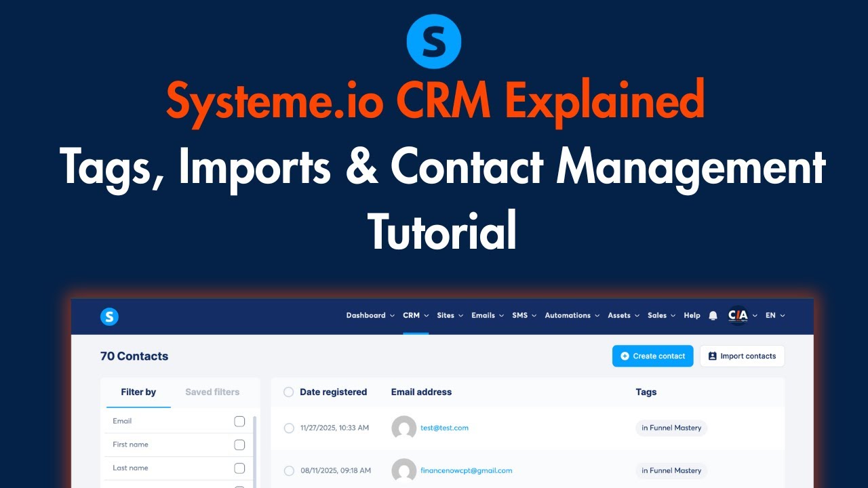Open the Dashboard dropdown menu
The width and height of the screenshot is (868, 488).
coord(370,315)
